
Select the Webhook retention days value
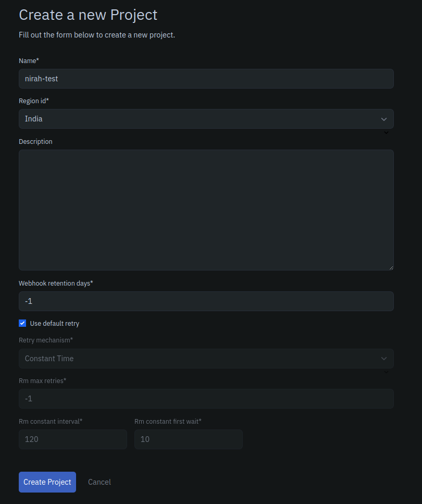tap(206, 301)
